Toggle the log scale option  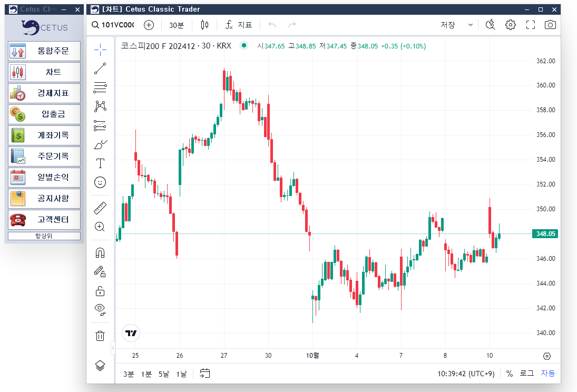[x=526, y=374]
